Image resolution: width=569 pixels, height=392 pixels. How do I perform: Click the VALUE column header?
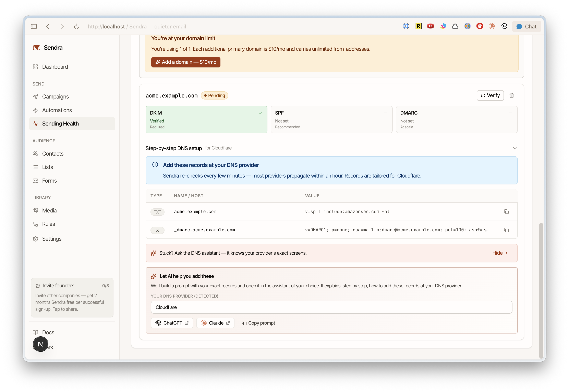click(x=312, y=196)
